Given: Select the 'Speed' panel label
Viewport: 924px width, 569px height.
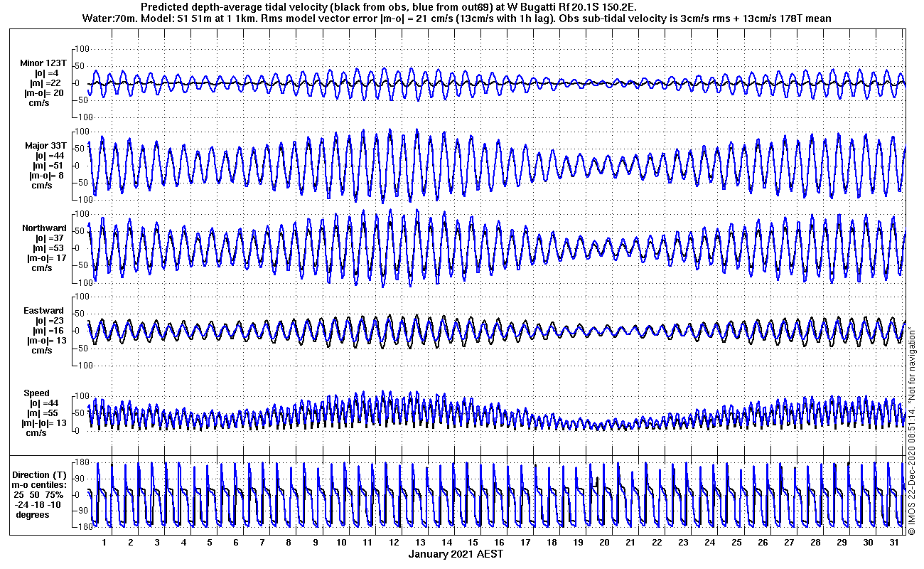Looking at the screenshot, I should coord(37,393).
